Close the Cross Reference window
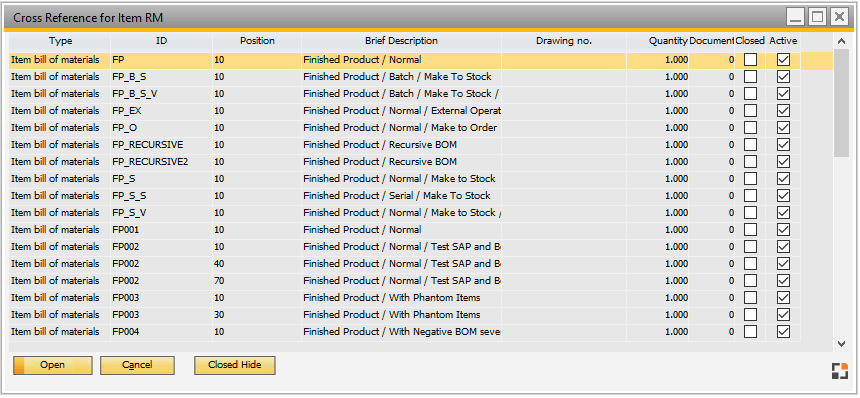The height and width of the screenshot is (398, 860). coord(839,18)
